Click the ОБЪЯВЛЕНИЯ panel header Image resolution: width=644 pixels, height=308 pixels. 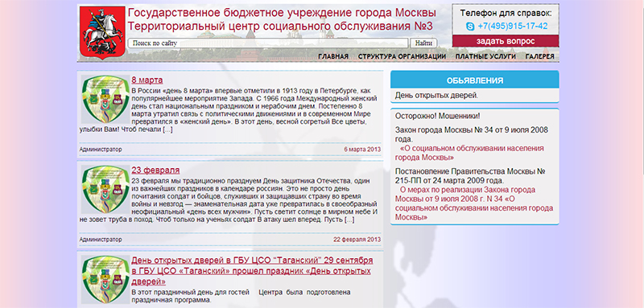point(475,80)
